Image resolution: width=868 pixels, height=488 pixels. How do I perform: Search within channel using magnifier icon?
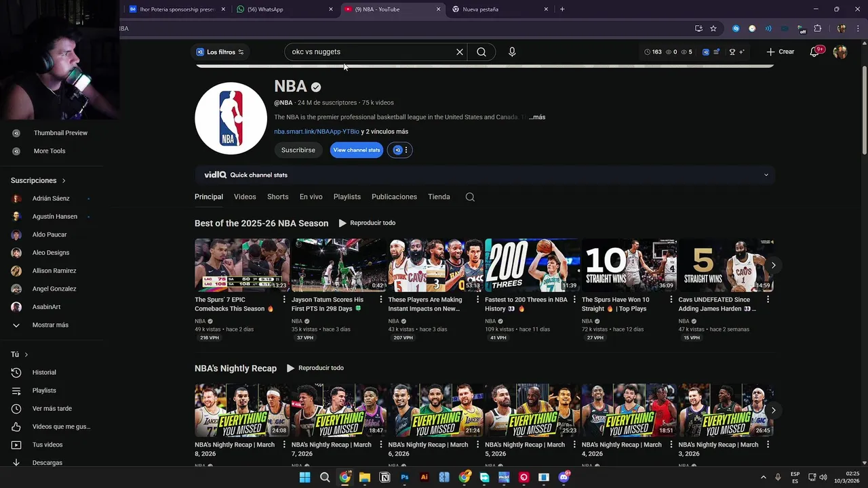click(470, 197)
